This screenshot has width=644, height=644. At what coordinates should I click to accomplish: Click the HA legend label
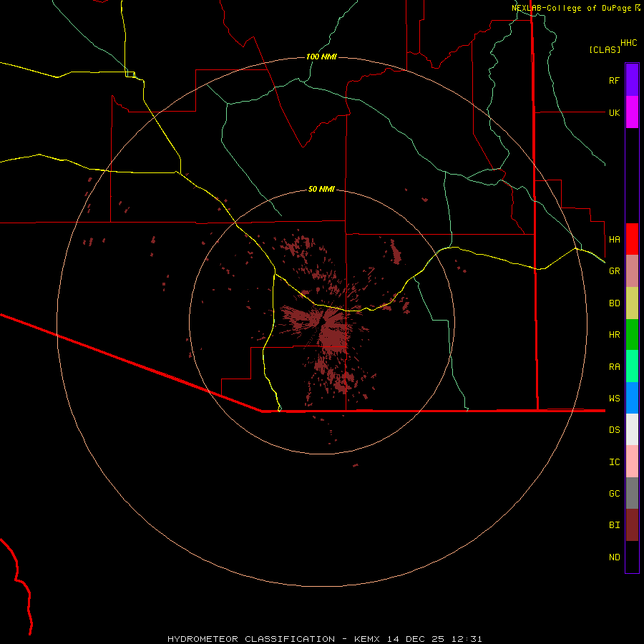[x=614, y=240]
